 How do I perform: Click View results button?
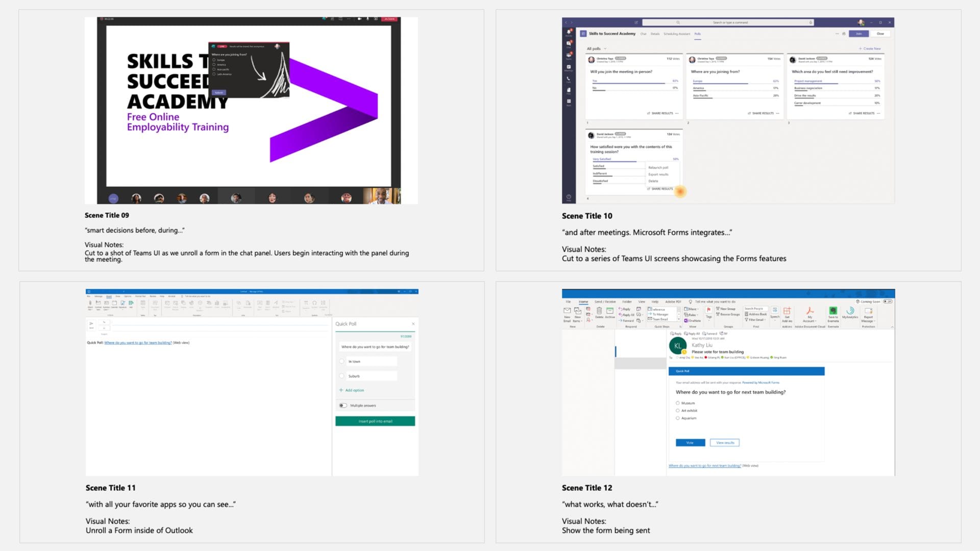[725, 443]
